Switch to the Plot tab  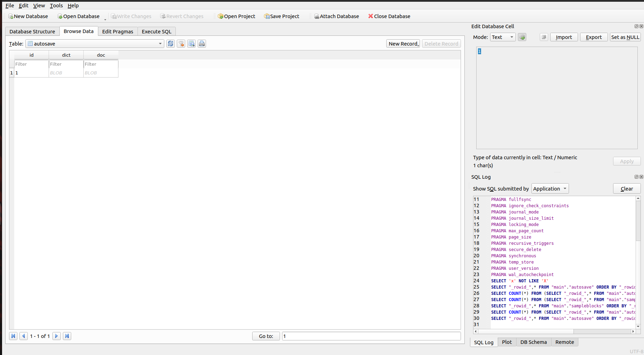coord(507,342)
